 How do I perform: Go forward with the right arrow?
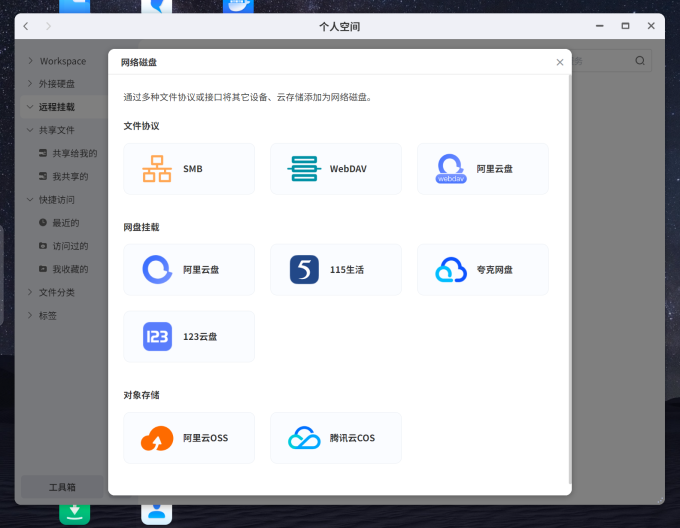[48, 26]
